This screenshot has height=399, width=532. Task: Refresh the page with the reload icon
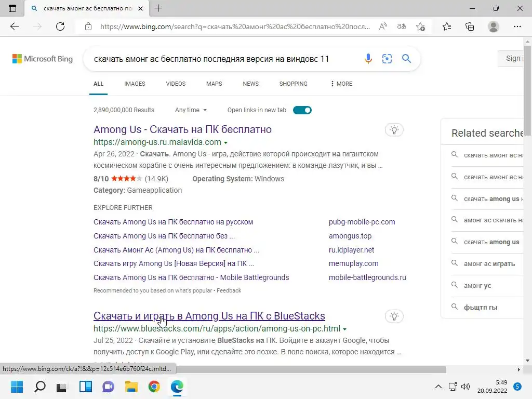pyautogui.click(x=60, y=26)
